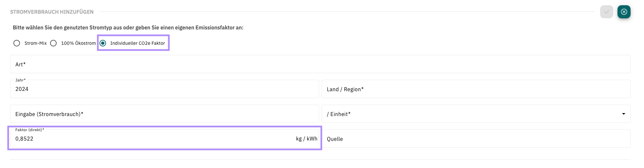Focus the Art* input field

coord(320,64)
